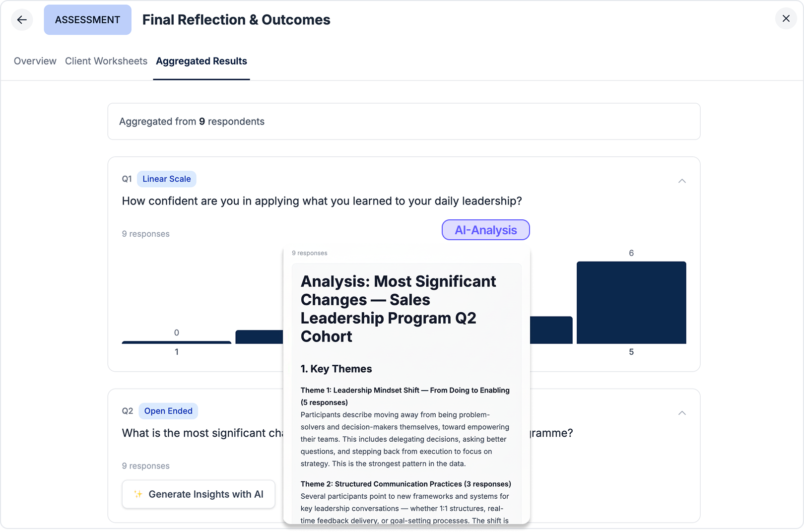Click the back arrow to leave Final Reflection
Image resolution: width=804 pixels, height=532 pixels.
pos(22,19)
